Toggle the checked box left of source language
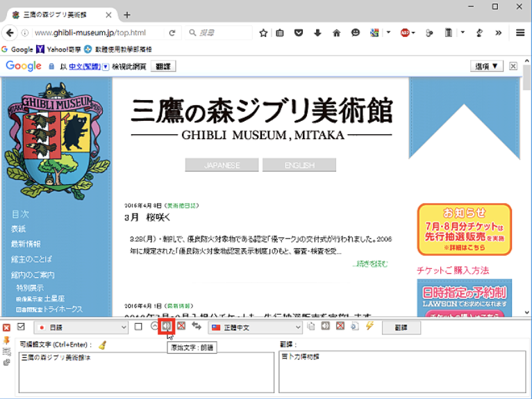 click(21, 327)
